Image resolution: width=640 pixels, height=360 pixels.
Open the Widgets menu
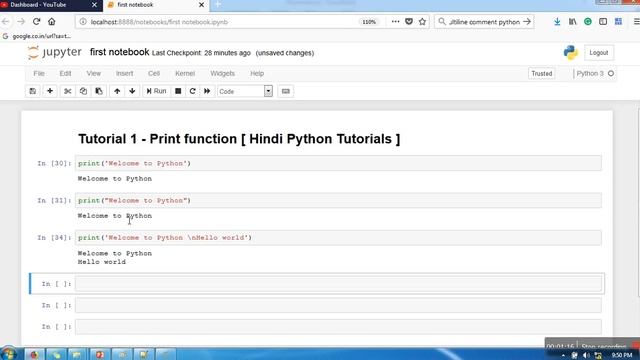pyautogui.click(x=222, y=73)
